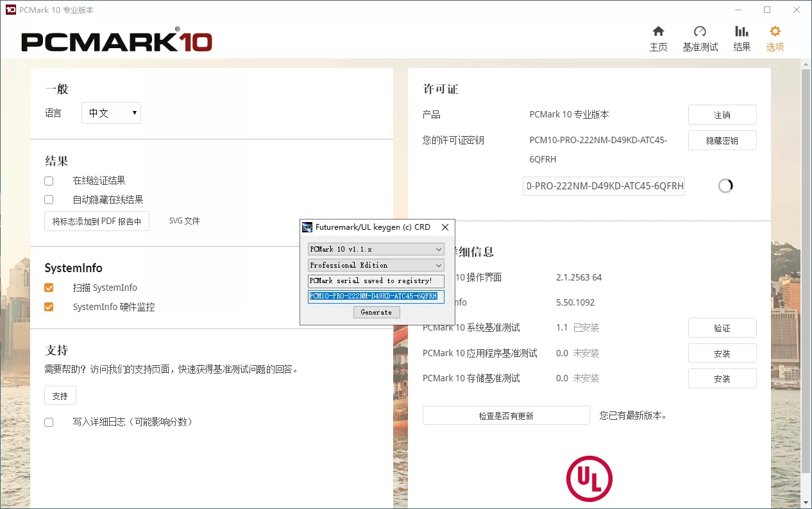812x509 pixels.
Task: Click the 隐藏密钥 hide key button
Action: coord(722,140)
